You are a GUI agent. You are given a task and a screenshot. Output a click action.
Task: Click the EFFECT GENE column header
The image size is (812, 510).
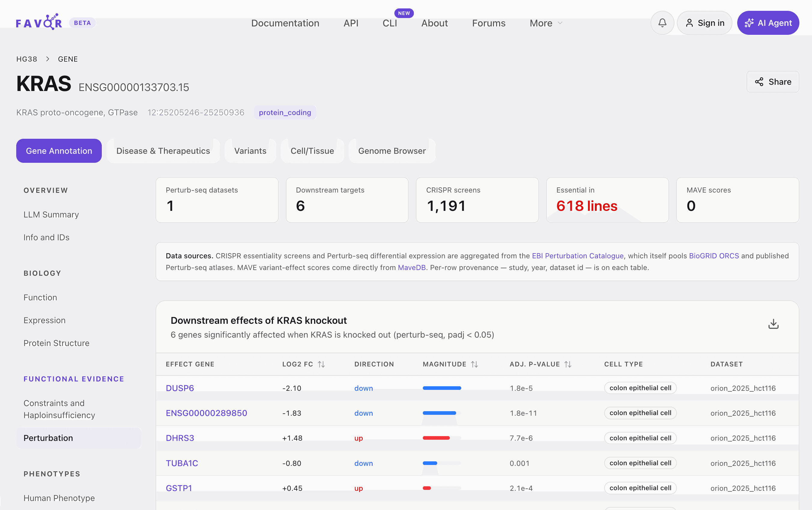190,364
